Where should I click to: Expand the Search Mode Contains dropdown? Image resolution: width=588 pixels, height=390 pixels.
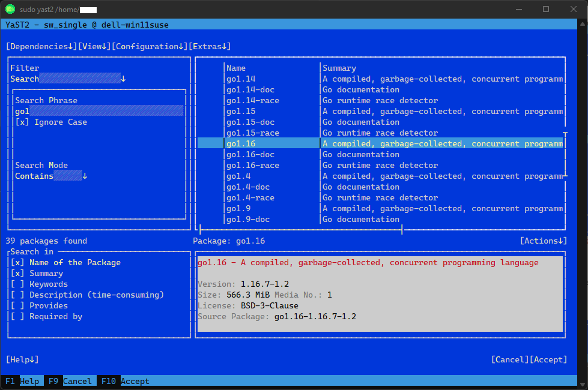pyautogui.click(x=51, y=176)
